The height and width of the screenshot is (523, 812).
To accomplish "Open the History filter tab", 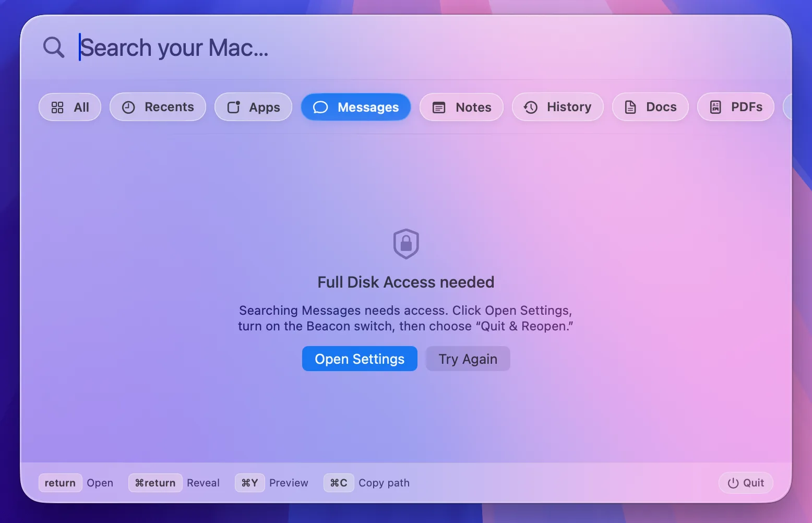I will pyautogui.click(x=558, y=107).
